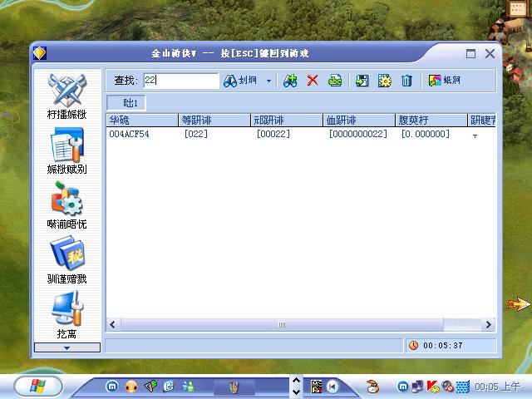Click the monitor with wrench sidebar icon

(x=66, y=308)
